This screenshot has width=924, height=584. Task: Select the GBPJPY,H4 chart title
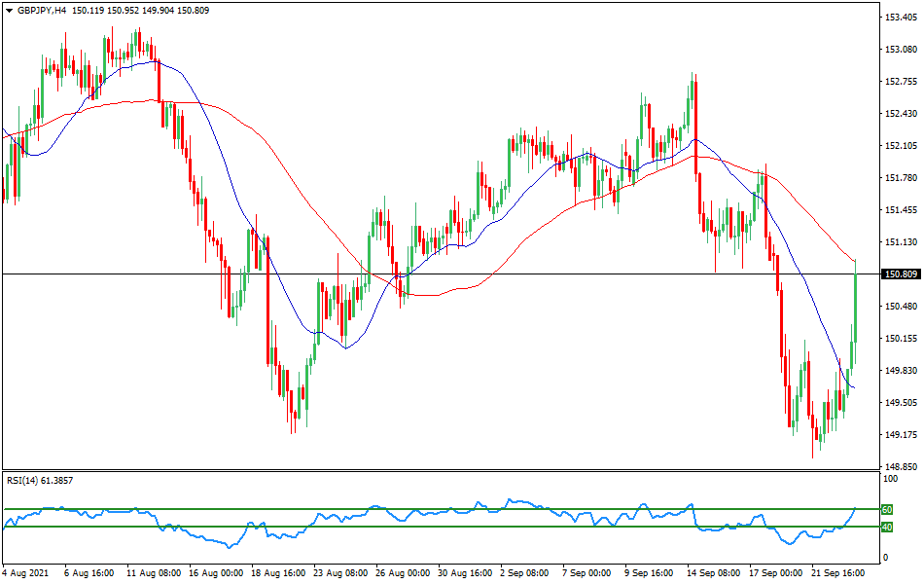(x=46, y=10)
